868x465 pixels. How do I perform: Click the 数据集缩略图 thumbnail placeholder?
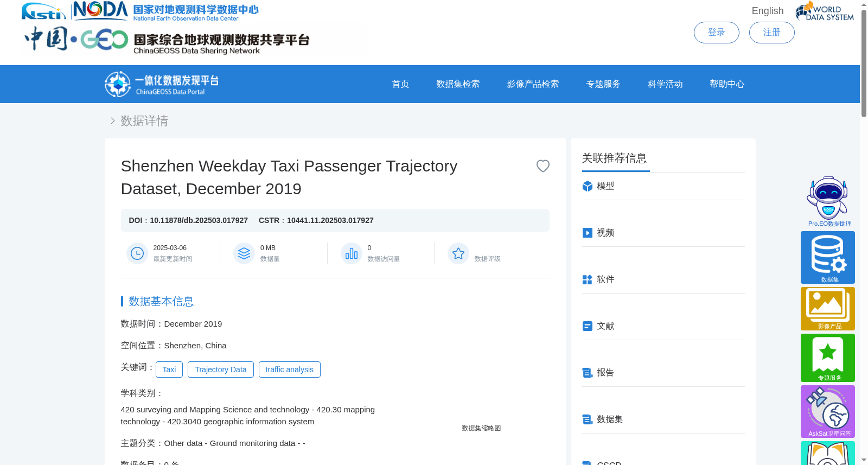(481, 428)
